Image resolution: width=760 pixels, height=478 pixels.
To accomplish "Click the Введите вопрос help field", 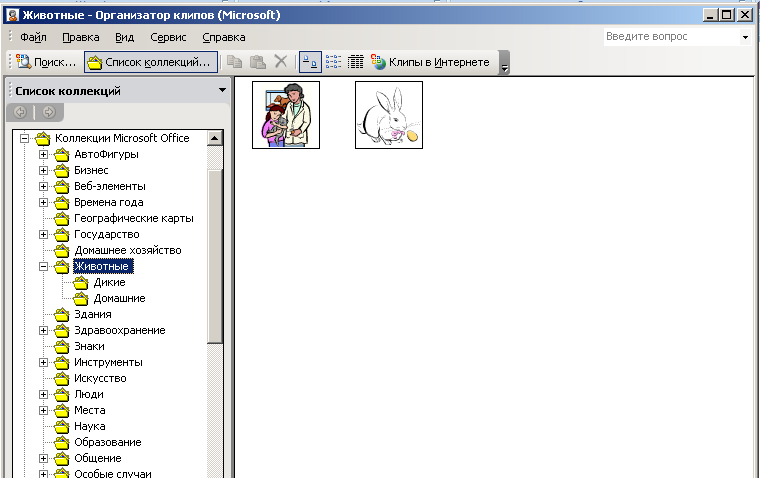I will click(671, 36).
